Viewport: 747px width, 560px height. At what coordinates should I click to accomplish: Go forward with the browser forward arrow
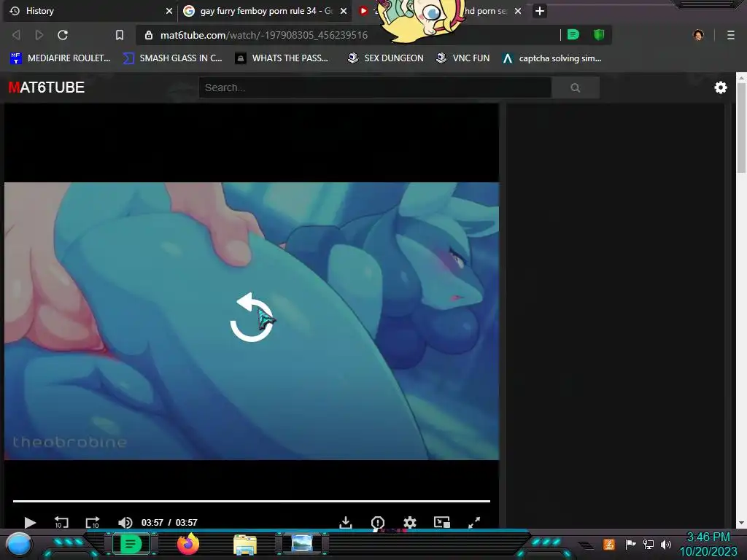tap(39, 35)
